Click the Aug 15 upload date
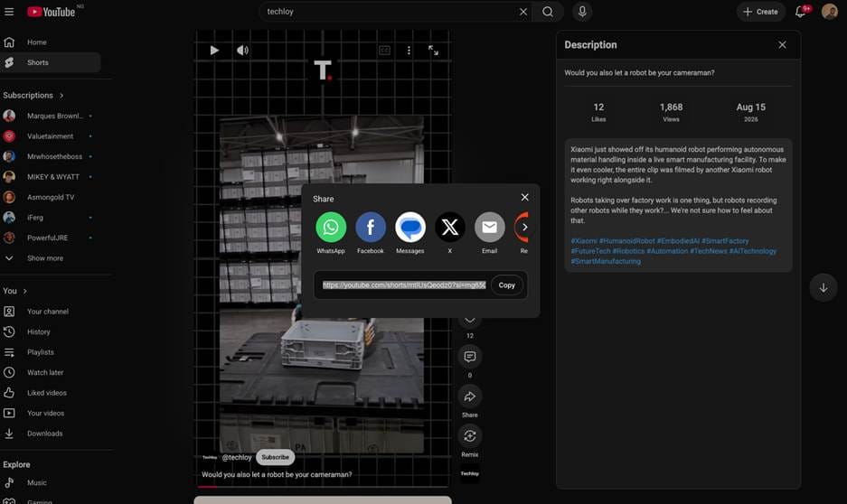 tap(751, 112)
